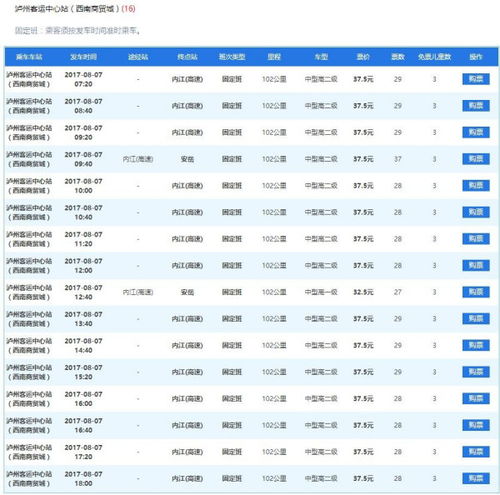Buy ticket for the 09:20 departure

(476, 133)
